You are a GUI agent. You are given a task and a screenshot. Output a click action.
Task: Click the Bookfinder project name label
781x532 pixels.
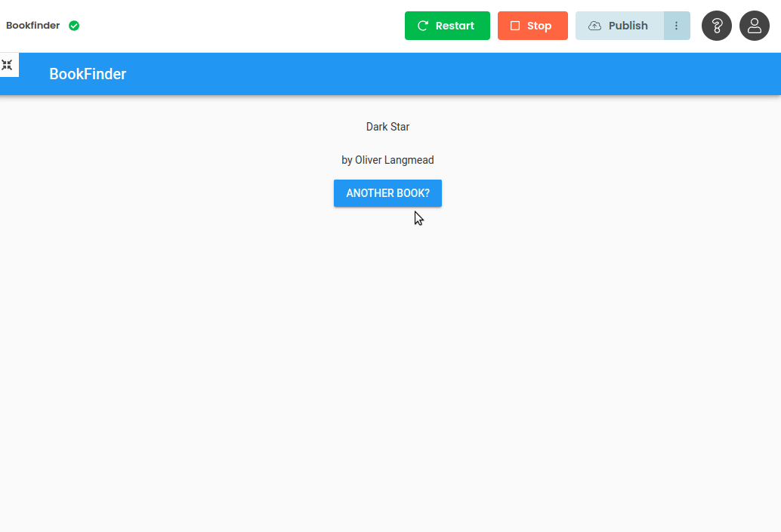33,26
